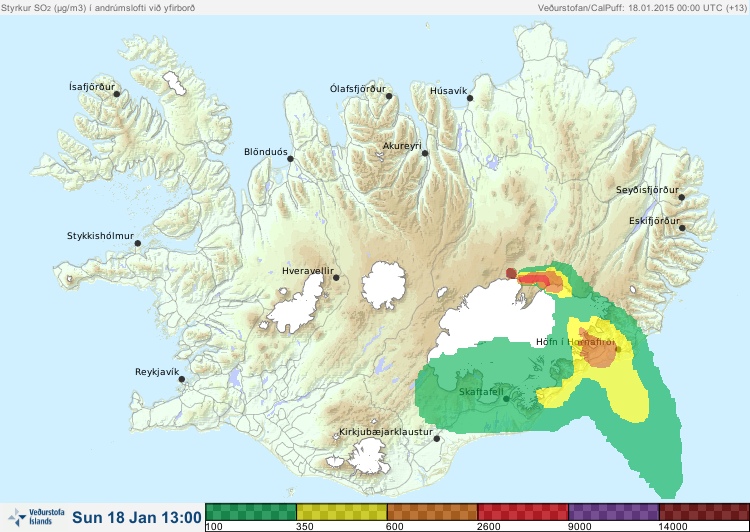Click the Húsavík label
Screen dimensions: 750x532
click(449, 91)
